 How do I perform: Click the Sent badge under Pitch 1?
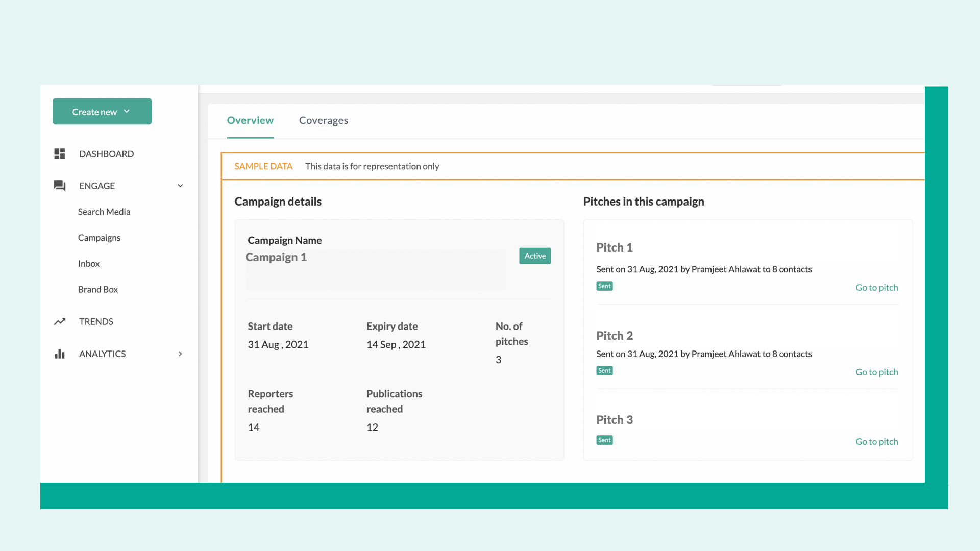tap(604, 286)
